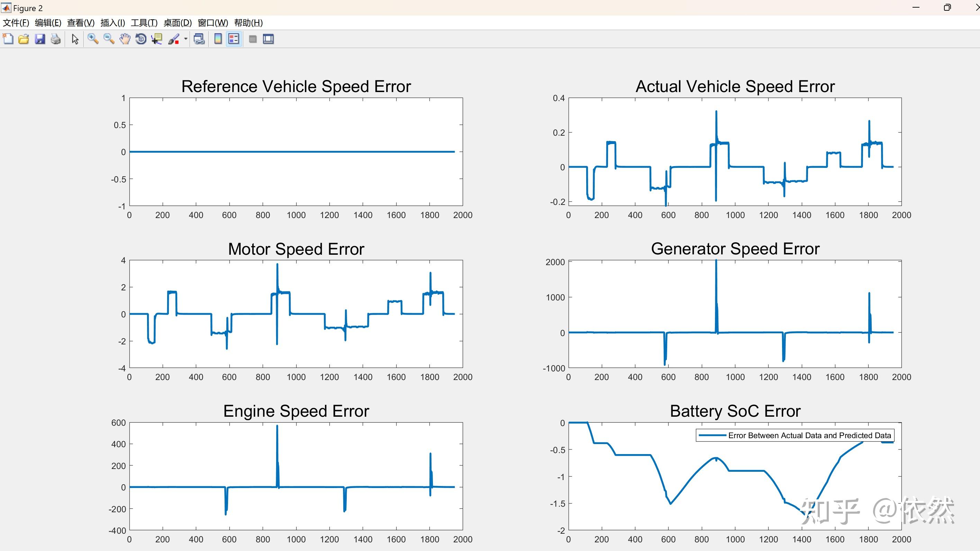Hide plot tools with the gray square icon

pos(253,39)
